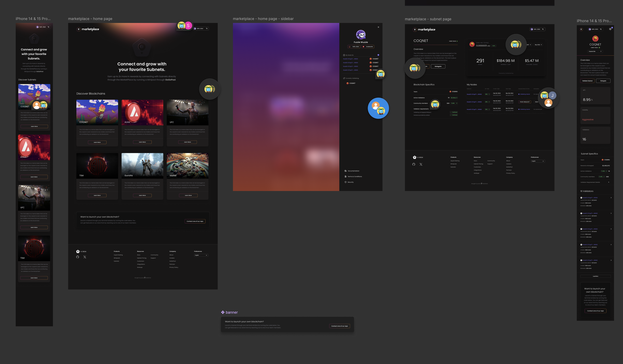Click the Confirmed checkbox for Gagopool Minipool validation
The width and height of the screenshot is (623, 364).
[x=454, y=112]
